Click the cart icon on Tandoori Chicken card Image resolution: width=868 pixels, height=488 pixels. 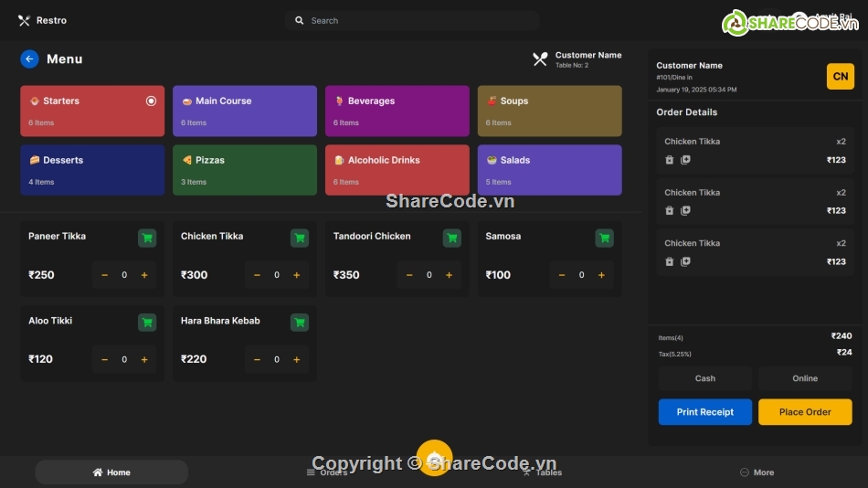(451, 238)
